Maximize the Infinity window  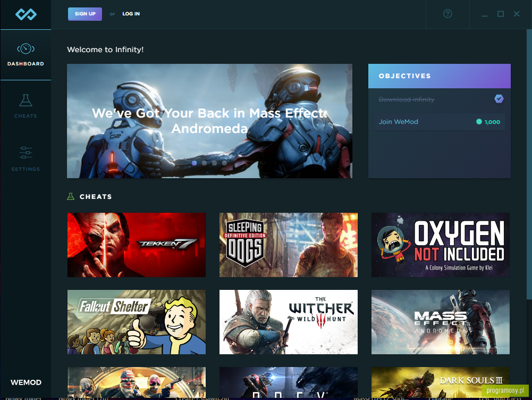[x=501, y=14]
